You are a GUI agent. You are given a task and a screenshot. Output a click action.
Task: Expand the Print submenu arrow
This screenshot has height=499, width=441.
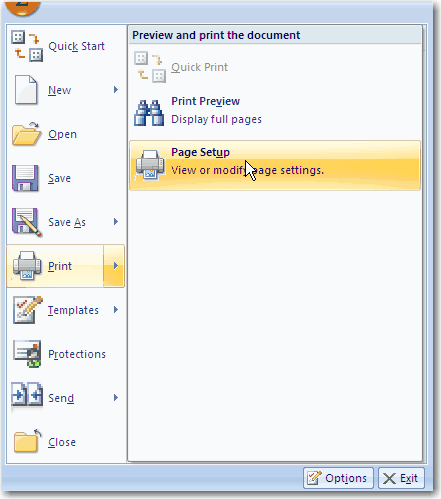point(114,266)
